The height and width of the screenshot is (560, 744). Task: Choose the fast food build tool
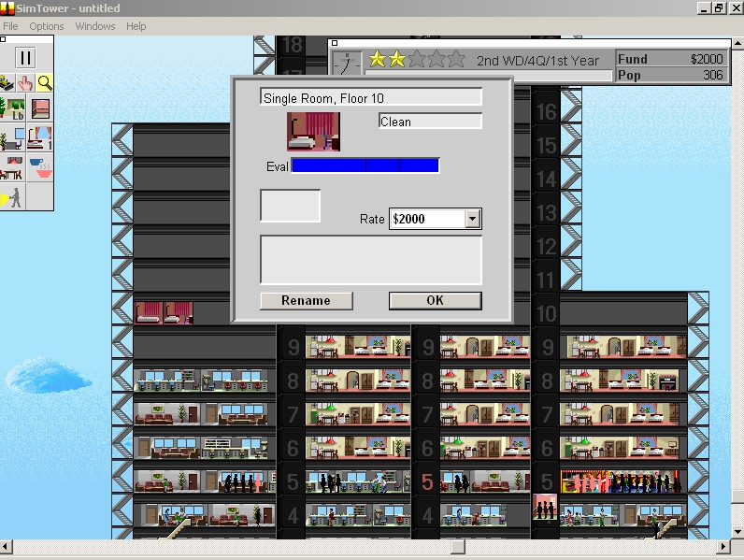coord(40,167)
